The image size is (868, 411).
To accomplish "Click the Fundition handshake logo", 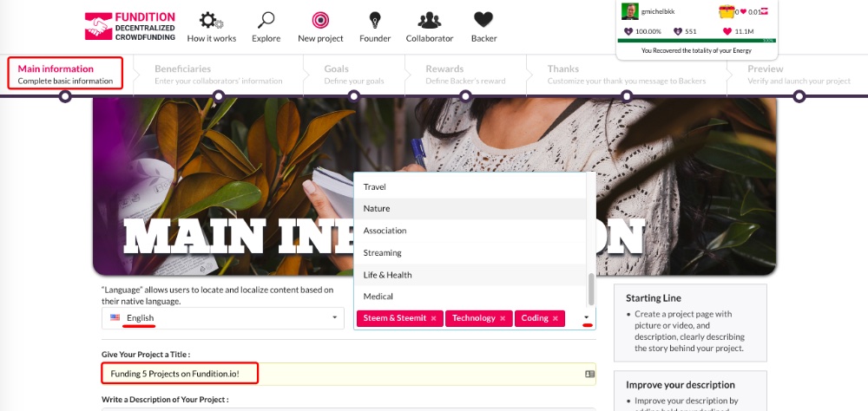I will (x=99, y=26).
